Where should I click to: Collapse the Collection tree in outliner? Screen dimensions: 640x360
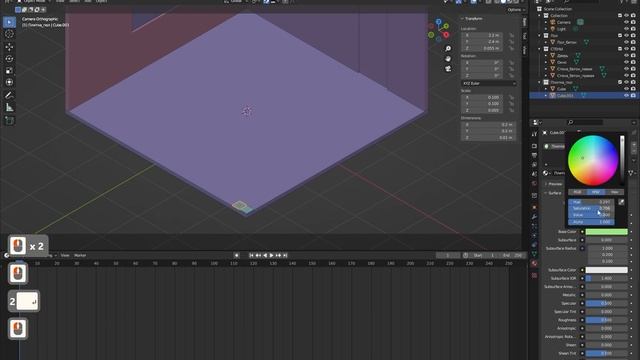click(x=540, y=16)
